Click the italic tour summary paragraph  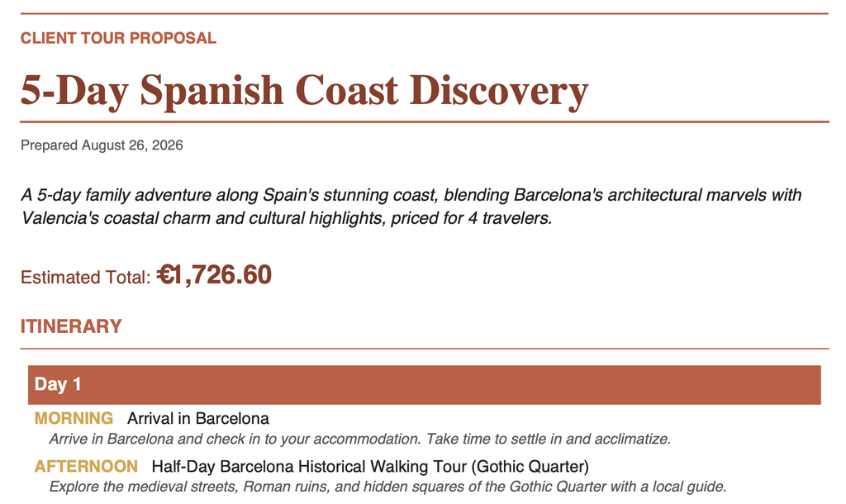click(x=411, y=206)
